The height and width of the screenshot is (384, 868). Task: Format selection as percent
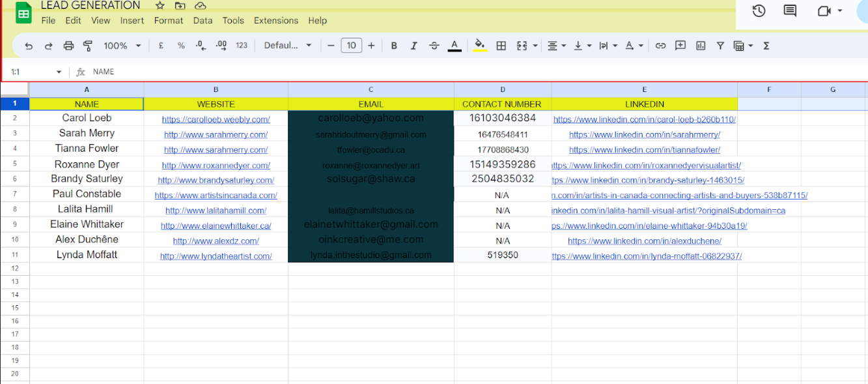tap(181, 46)
